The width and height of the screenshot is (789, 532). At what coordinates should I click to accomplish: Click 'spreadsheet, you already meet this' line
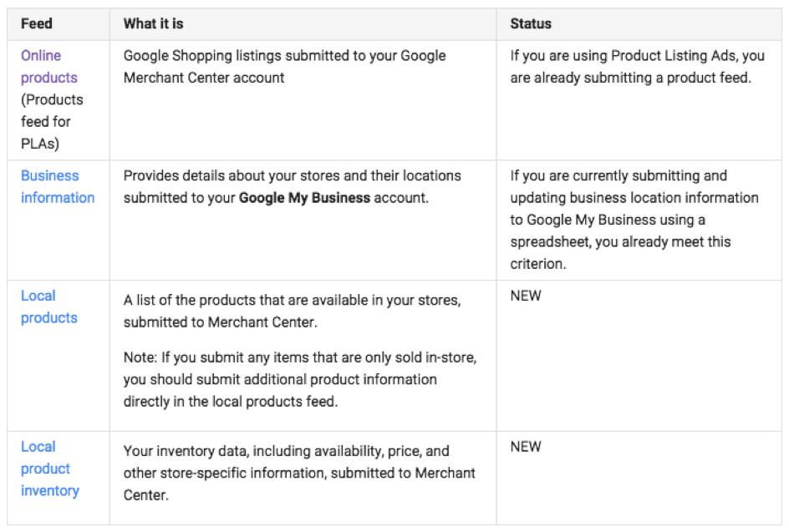click(620, 242)
